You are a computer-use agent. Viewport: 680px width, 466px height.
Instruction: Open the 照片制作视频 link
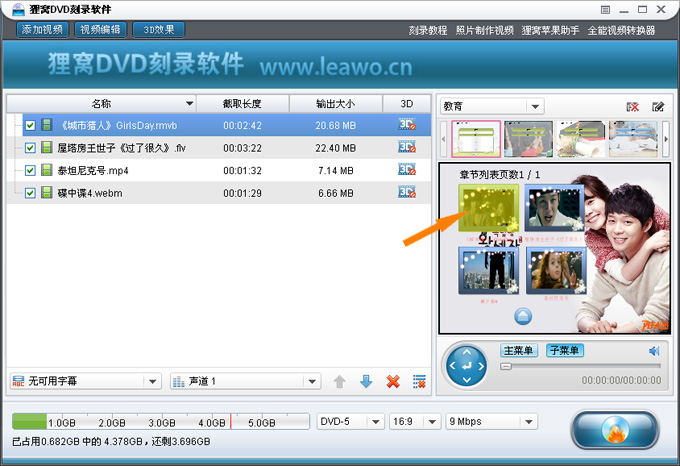point(484,30)
